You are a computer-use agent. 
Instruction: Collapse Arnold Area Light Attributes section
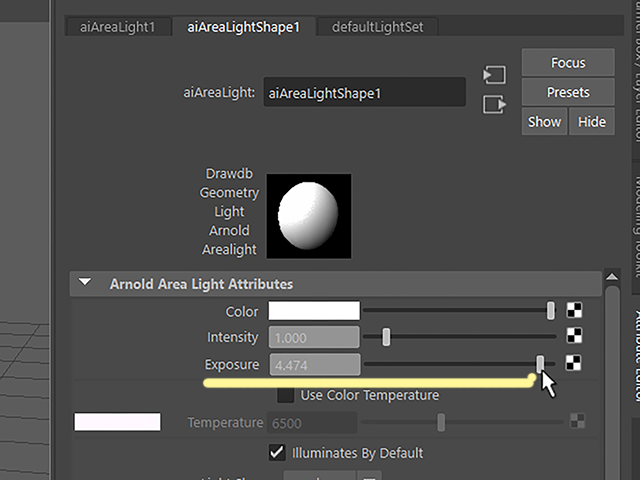[85, 282]
